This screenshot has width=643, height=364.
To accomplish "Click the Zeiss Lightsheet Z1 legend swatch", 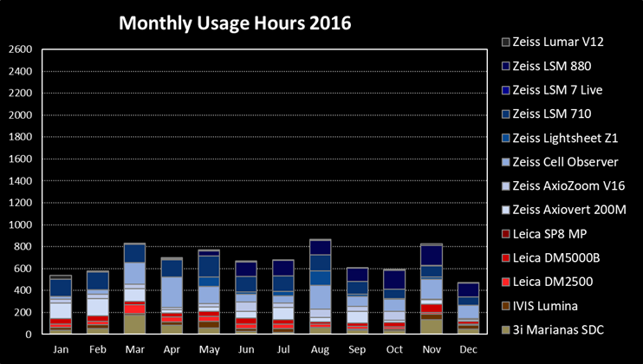I will click(x=507, y=138).
